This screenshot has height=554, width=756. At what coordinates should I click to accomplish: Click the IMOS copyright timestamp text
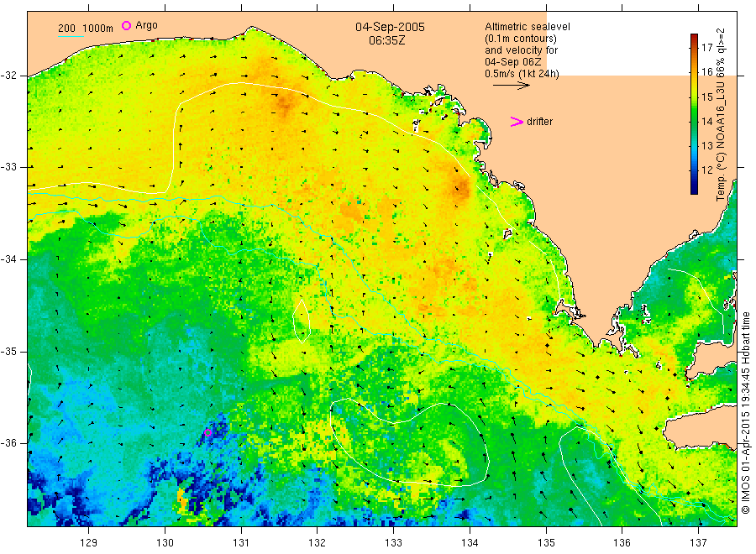point(745,412)
